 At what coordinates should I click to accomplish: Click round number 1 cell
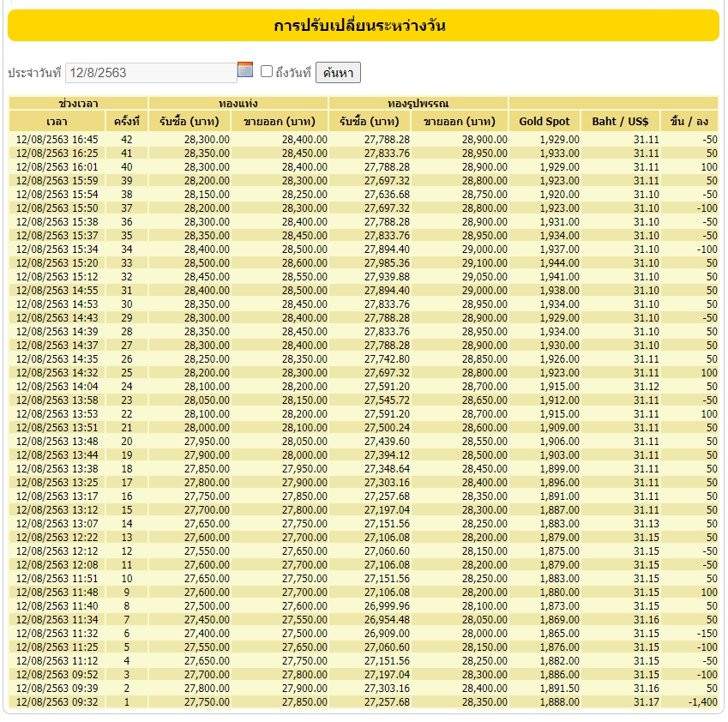127,702
